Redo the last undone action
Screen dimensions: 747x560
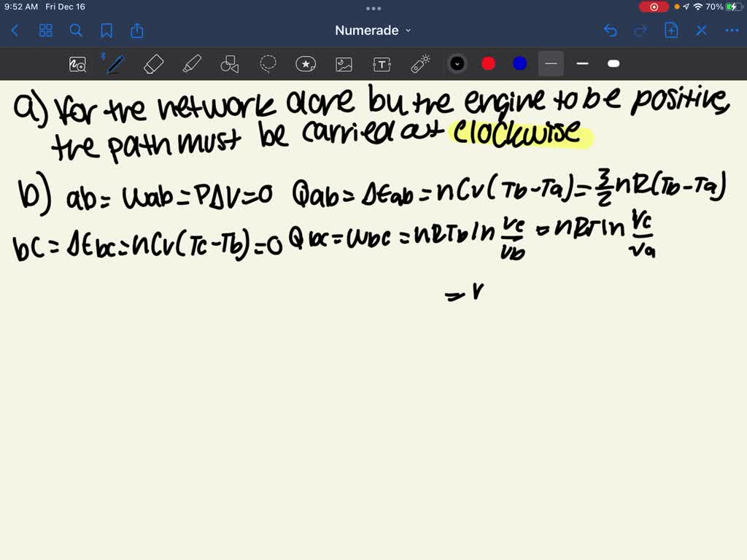click(640, 31)
